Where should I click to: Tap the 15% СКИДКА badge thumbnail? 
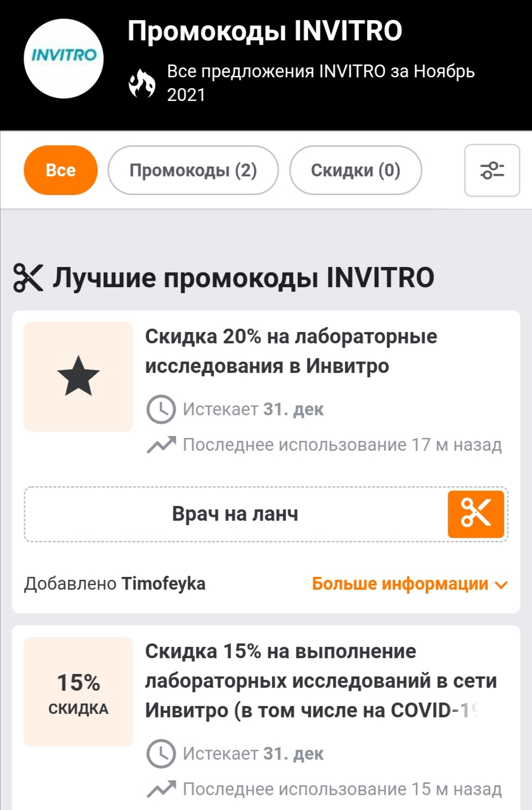pyautogui.click(x=78, y=692)
